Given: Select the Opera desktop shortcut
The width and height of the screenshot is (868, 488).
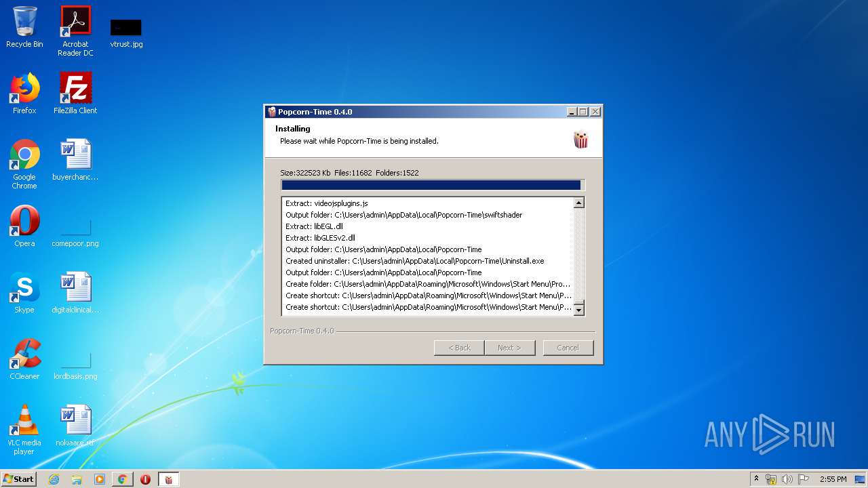Looking at the screenshot, I should point(24,226).
